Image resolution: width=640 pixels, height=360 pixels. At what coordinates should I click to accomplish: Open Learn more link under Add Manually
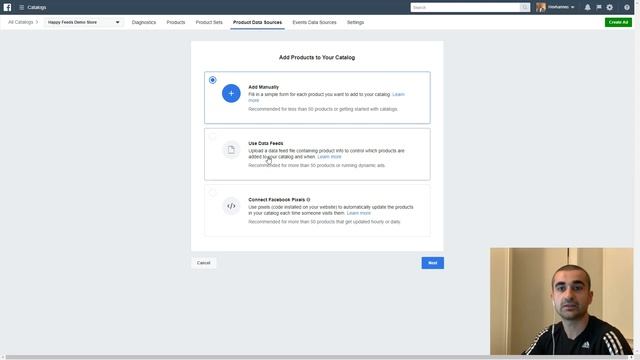[x=398, y=94]
